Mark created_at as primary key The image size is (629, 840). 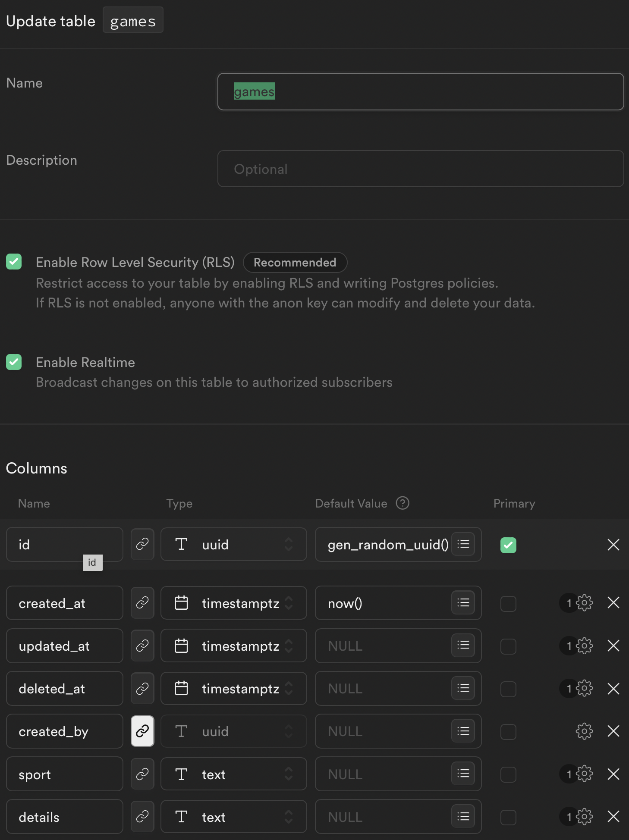(508, 604)
